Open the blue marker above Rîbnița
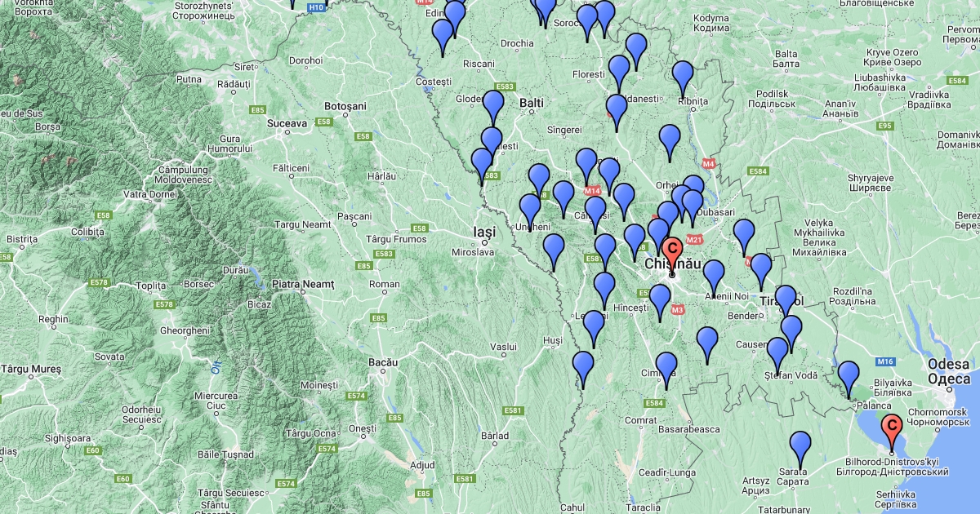Screen dimensions: 980x514 [683, 76]
